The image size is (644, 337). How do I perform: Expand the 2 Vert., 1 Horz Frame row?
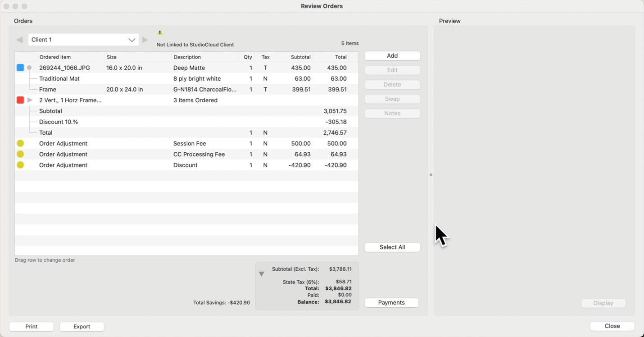coord(30,100)
